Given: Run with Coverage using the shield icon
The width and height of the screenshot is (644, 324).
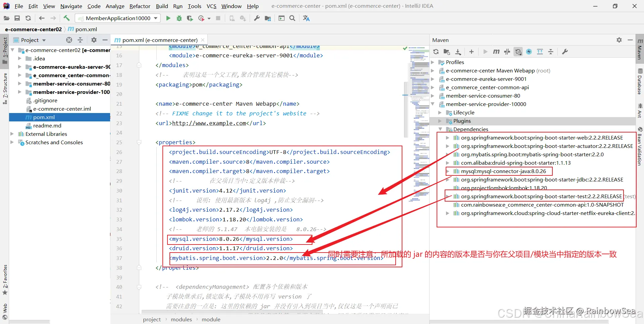Looking at the screenshot, I should click(x=190, y=18).
